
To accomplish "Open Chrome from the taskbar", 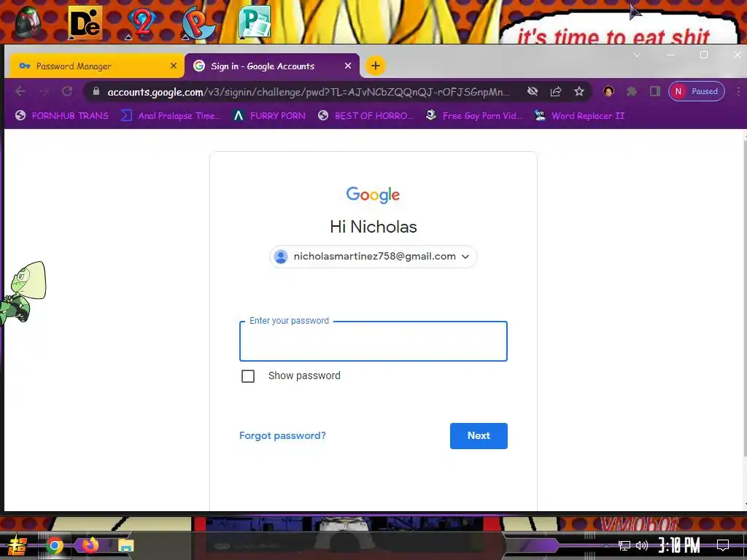I will 54,545.
